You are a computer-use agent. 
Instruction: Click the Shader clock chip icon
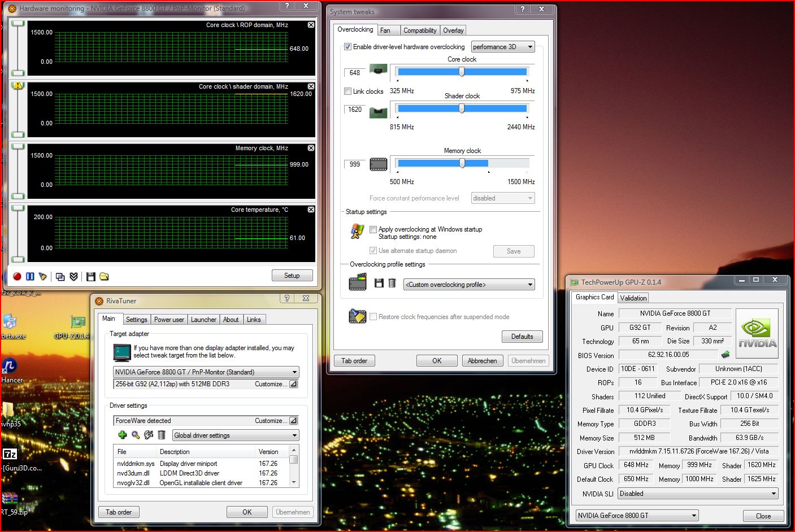point(378,112)
